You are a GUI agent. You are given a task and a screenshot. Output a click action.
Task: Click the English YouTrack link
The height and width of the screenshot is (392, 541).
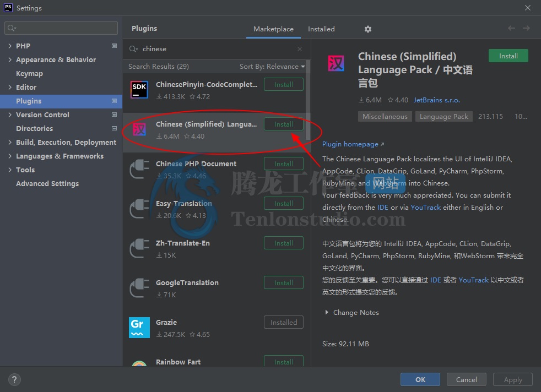[426, 208]
